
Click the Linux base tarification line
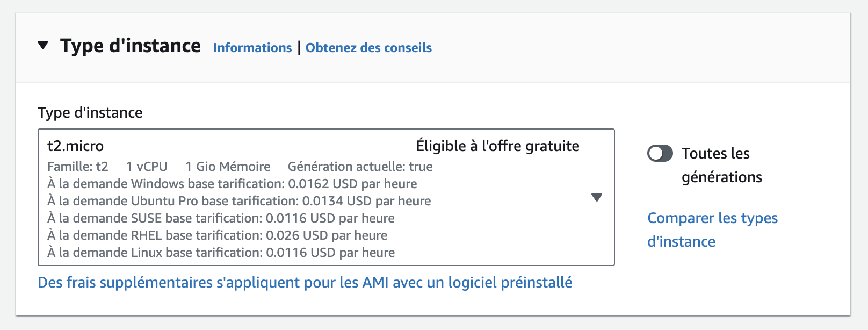point(221,253)
